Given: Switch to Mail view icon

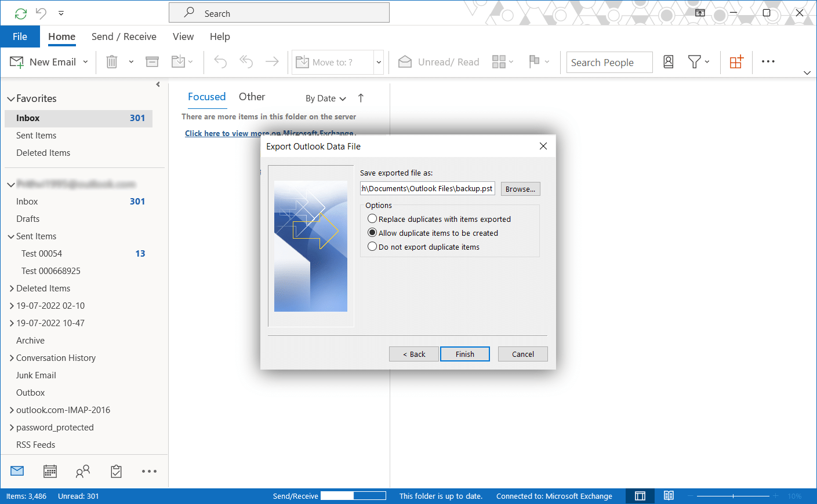Looking at the screenshot, I should [17, 471].
